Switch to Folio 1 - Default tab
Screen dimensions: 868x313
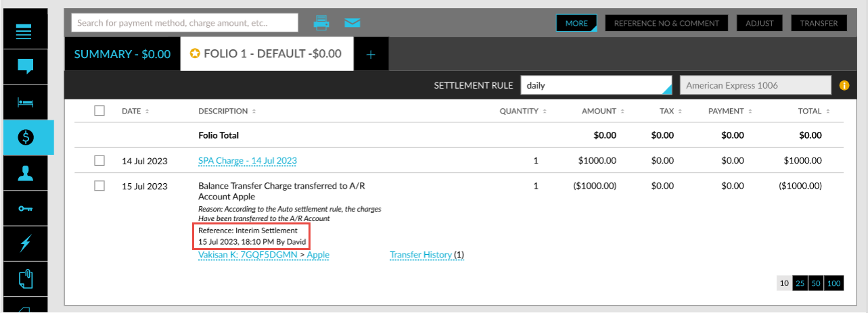coord(267,54)
